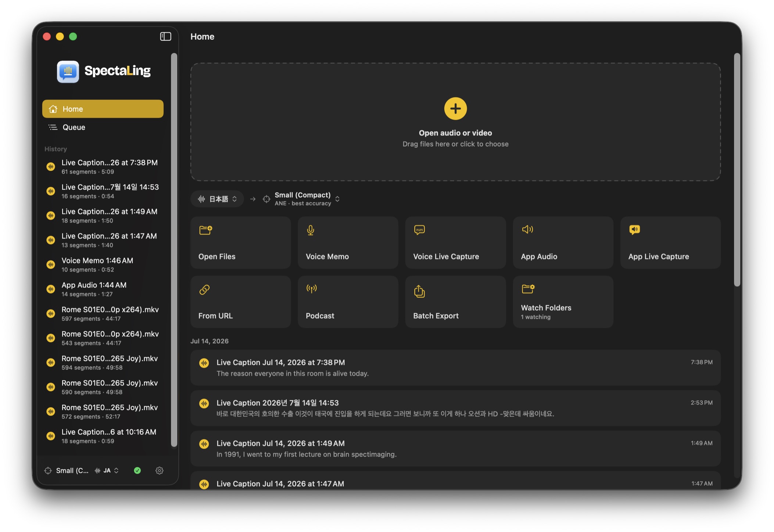Click the Open audio or video drop zone
This screenshot has height=532, width=774.
click(x=455, y=122)
